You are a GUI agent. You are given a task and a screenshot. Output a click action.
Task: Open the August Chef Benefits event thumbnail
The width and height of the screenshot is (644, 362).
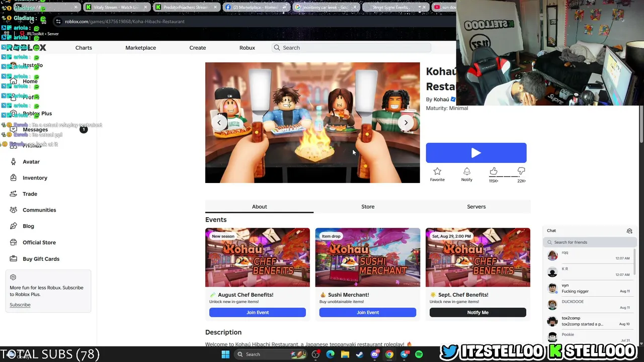click(x=258, y=257)
